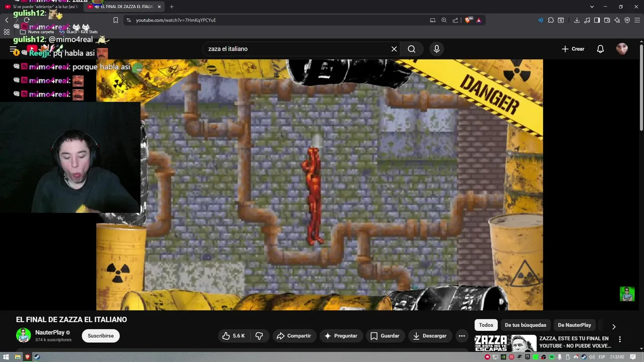Open the Windows notification center icon
This screenshot has height=362, width=644.
tap(633, 357)
